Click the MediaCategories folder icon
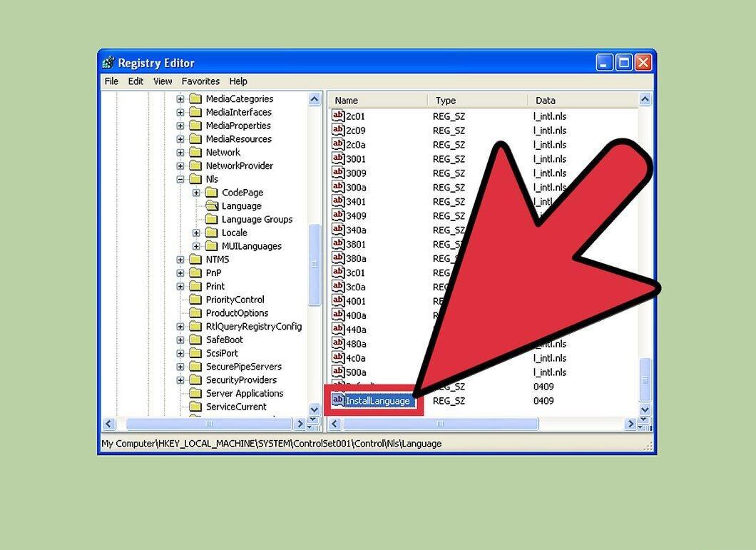756x550 pixels. pos(195,98)
